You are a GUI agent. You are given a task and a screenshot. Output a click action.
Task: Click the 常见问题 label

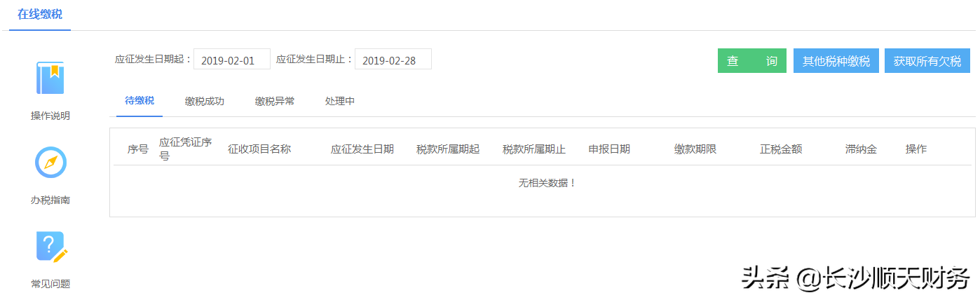tap(50, 285)
